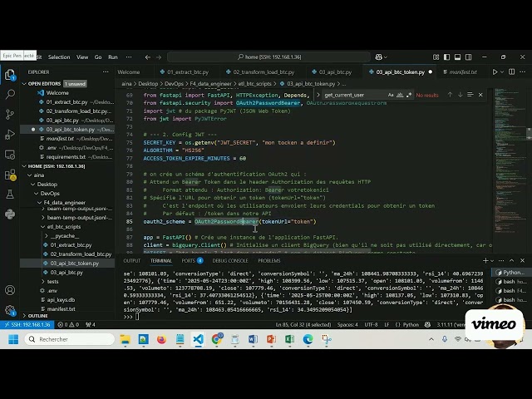
Task: Open Customize Layout button in title bar
Action: 436,57
